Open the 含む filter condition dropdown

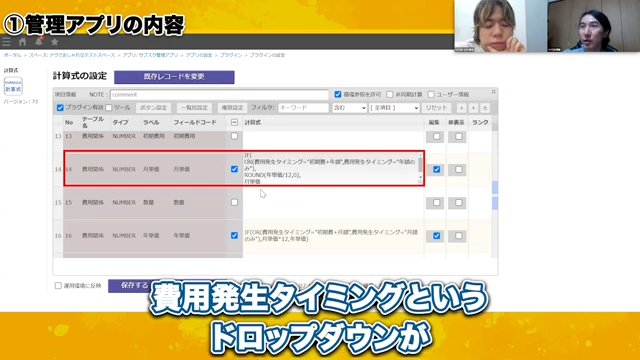pyautogui.click(x=349, y=108)
